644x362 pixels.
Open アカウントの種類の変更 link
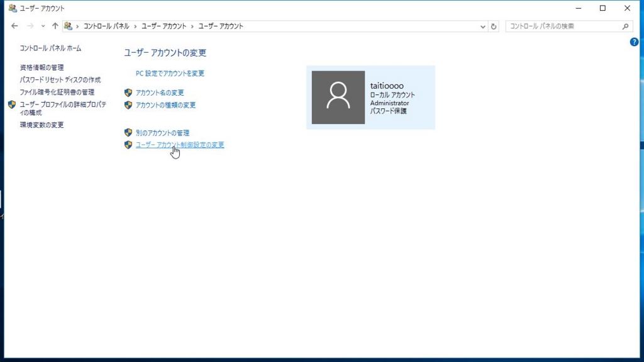coord(165,105)
